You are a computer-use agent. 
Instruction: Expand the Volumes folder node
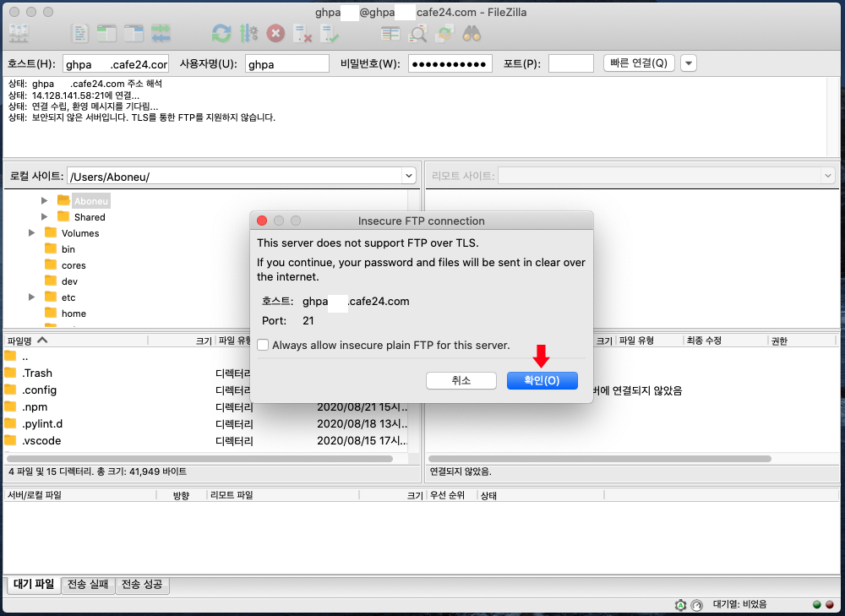(x=31, y=233)
